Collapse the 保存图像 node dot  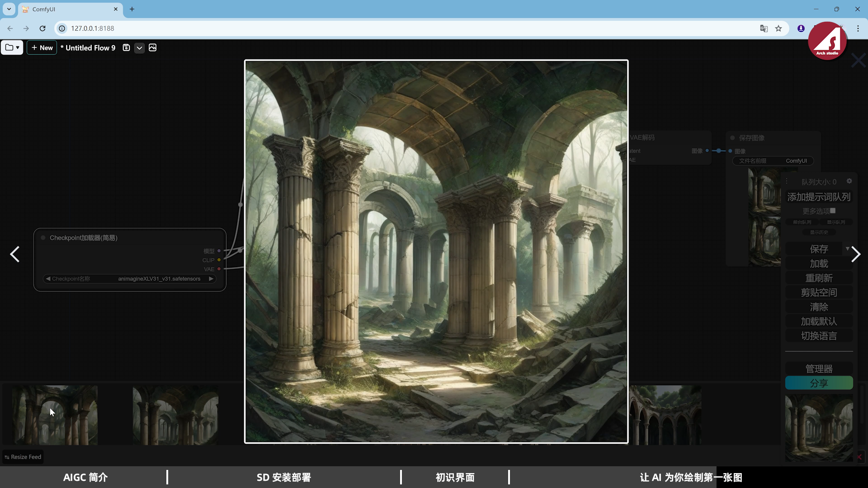pos(732,138)
